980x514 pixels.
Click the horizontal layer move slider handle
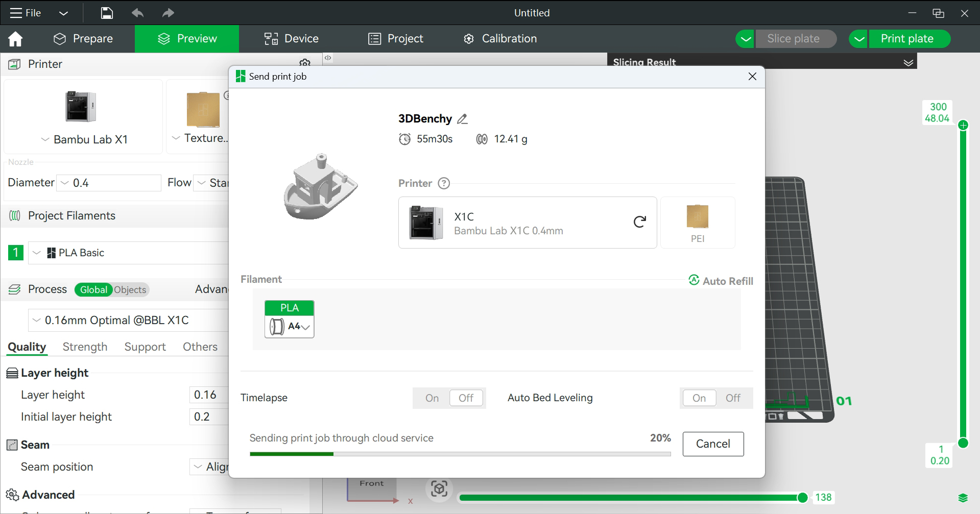click(x=802, y=498)
